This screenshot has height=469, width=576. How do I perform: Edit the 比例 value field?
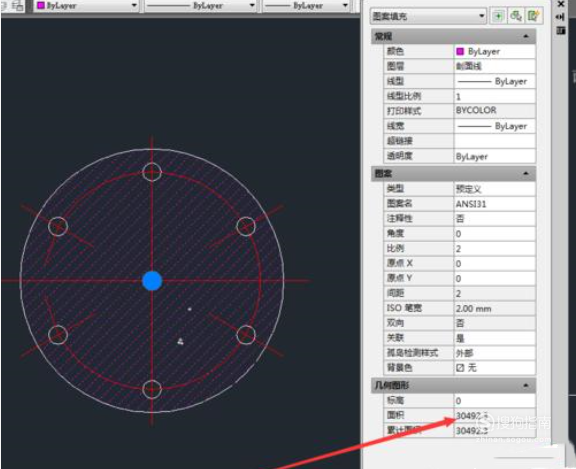(x=494, y=249)
